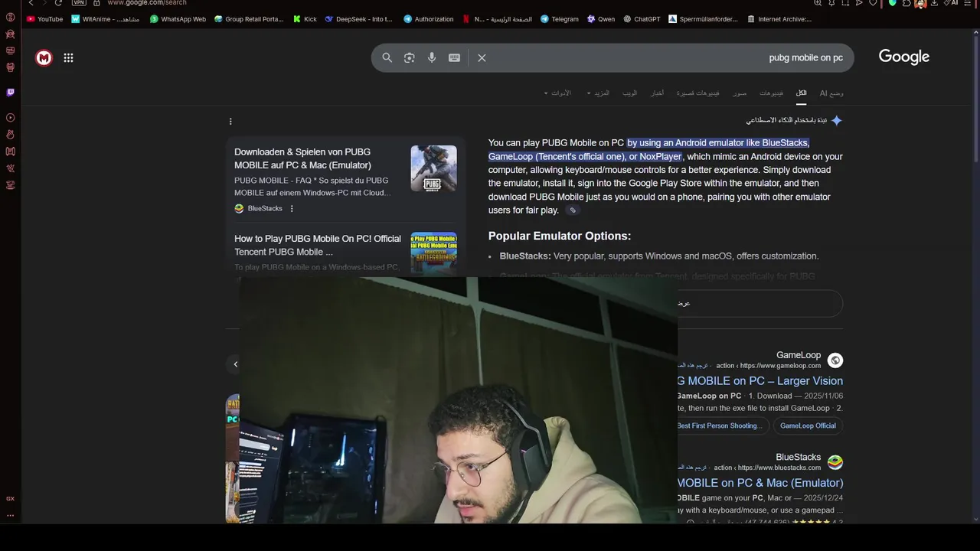Start voice search with the microphone icon
Image resolution: width=980 pixels, height=551 pixels.
pyautogui.click(x=432, y=57)
